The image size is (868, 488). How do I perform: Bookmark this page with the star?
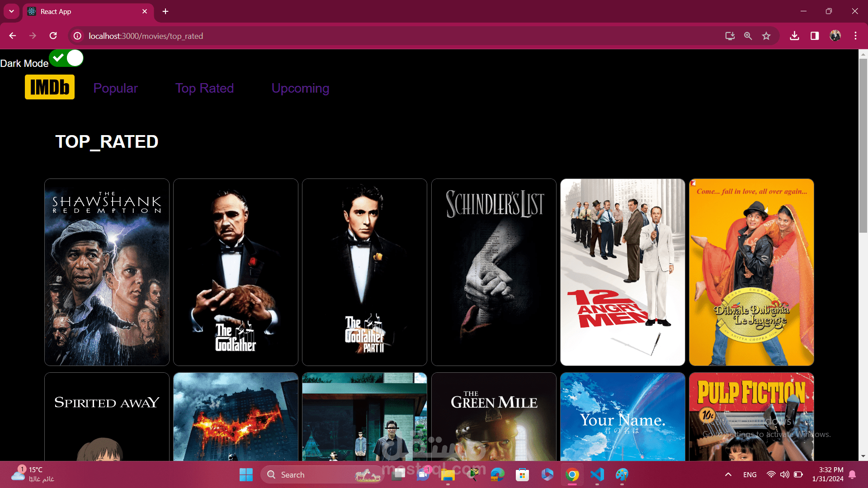[766, 36]
